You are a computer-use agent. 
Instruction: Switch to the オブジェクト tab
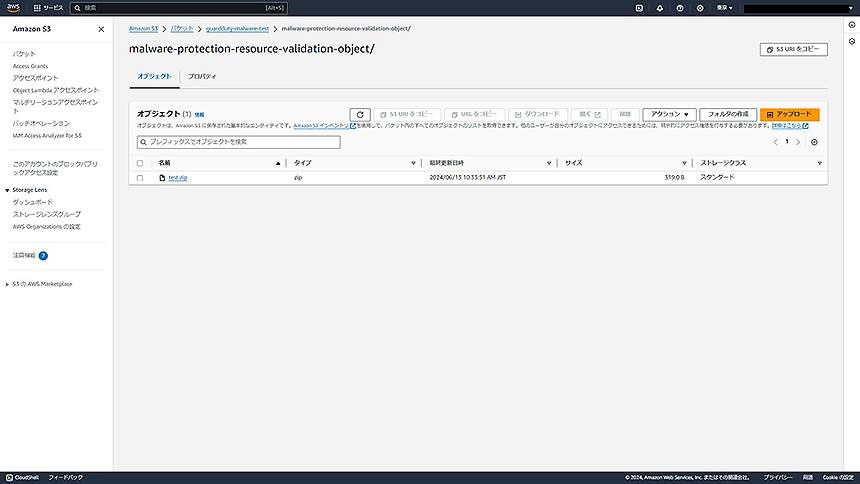154,76
